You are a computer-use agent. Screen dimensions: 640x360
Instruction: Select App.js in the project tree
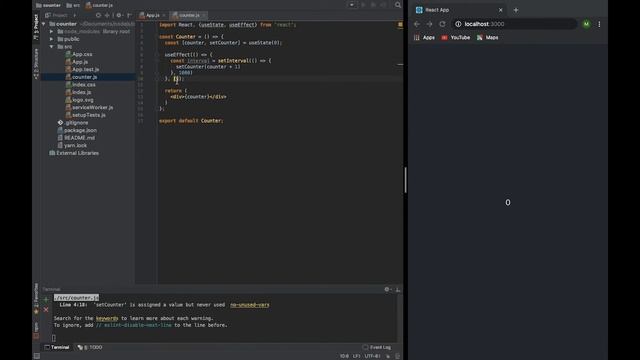[77, 62]
